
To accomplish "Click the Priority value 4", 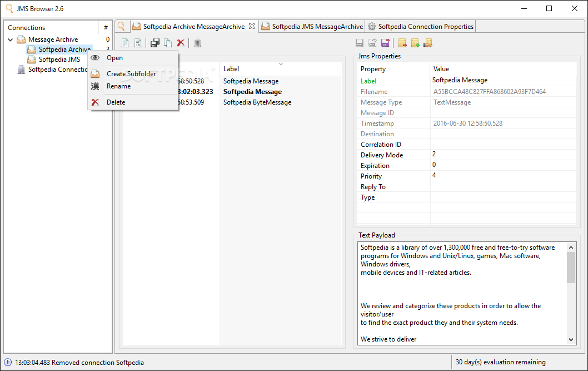I will point(503,176).
